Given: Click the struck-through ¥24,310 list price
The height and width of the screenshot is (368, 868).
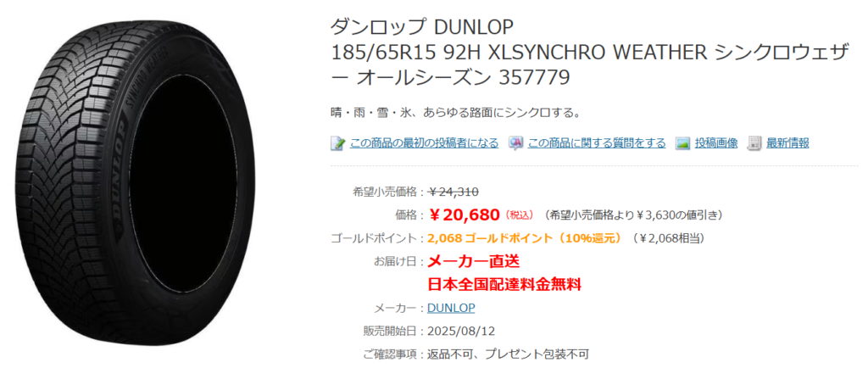Looking at the screenshot, I should click(x=453, y=192).
